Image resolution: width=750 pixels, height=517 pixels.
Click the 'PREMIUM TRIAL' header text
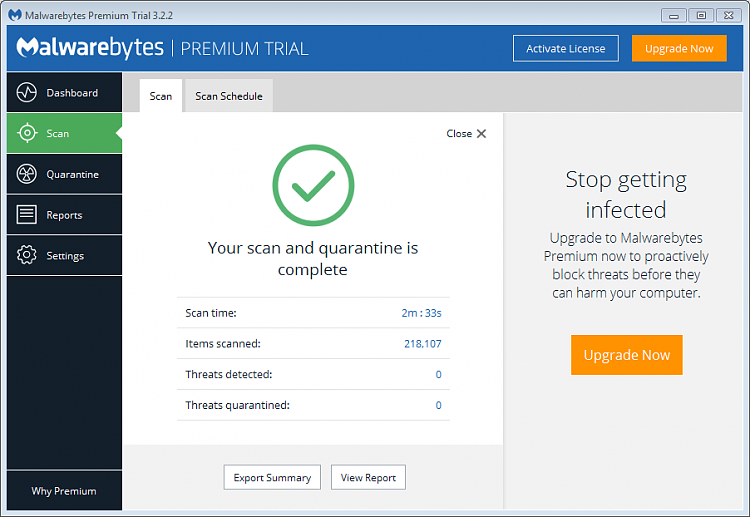[x=244, y=49]
